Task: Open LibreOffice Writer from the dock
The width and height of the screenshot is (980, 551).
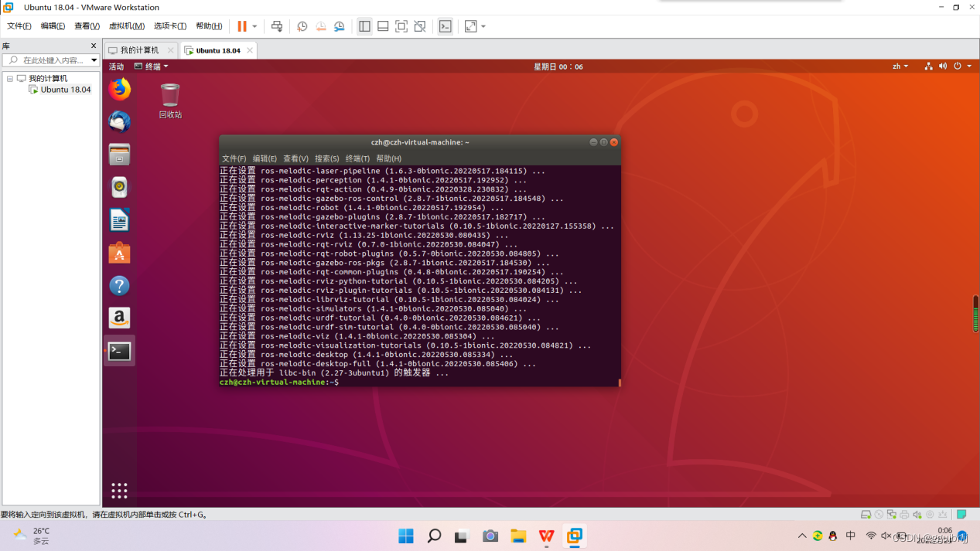Action: [119, 220]
